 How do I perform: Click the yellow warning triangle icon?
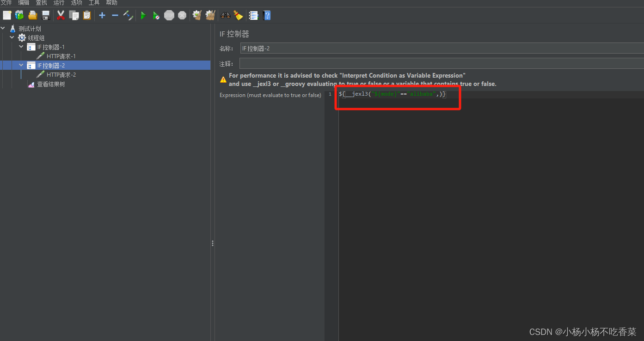[x=223, y=79]
